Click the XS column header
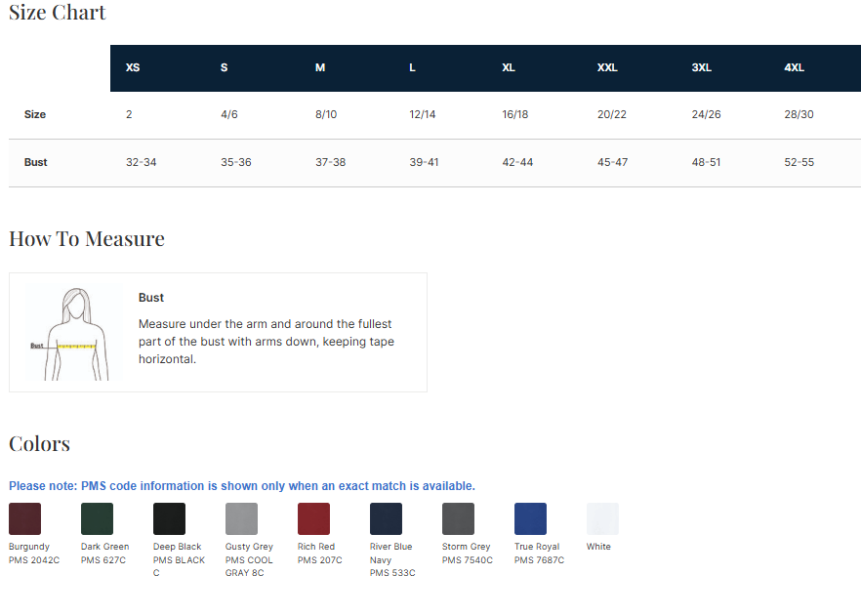Image resolution: width=861 pixels, height=616 pixels. coord(133,68)
